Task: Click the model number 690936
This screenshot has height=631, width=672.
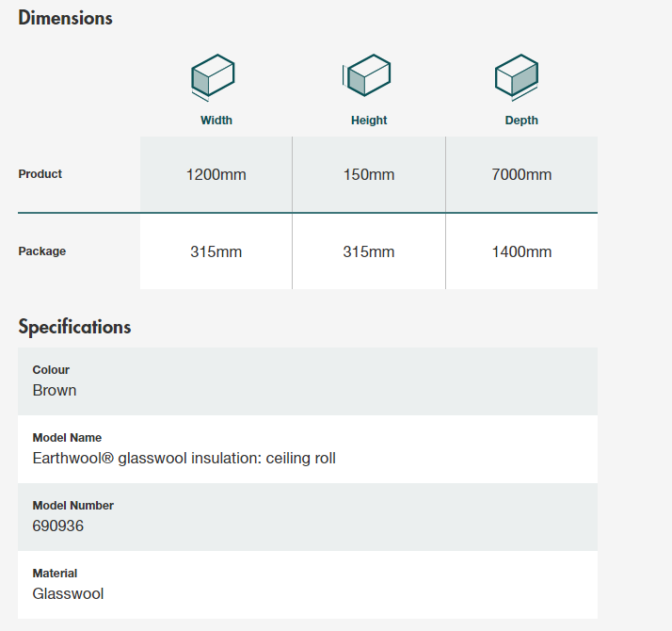Action: (58, 526)
